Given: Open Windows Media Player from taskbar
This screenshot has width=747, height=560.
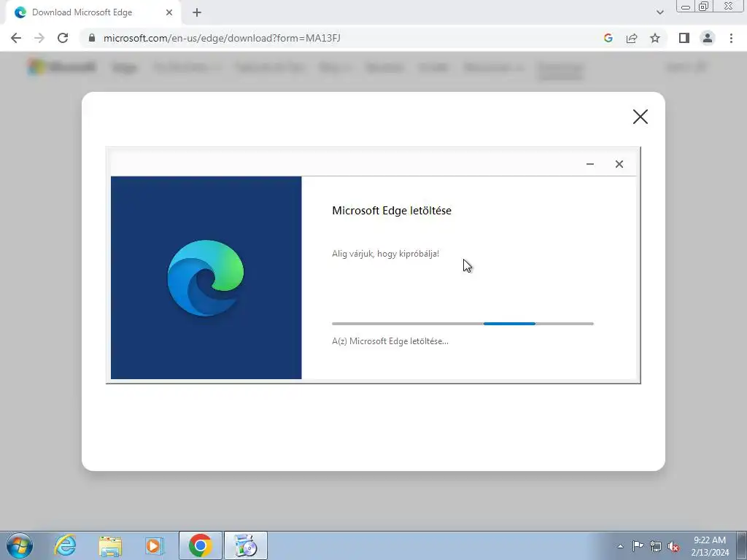Looking at the screenshot, I should click(155, 545).
